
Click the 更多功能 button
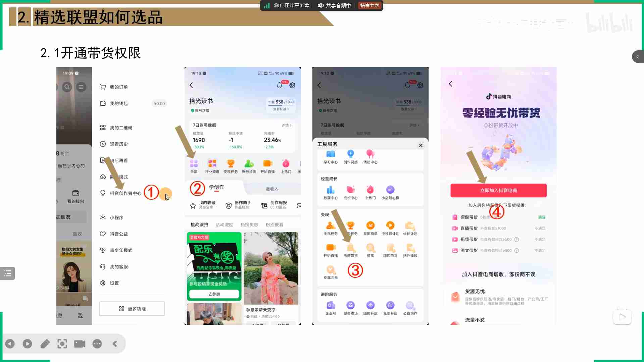point(132,309)
